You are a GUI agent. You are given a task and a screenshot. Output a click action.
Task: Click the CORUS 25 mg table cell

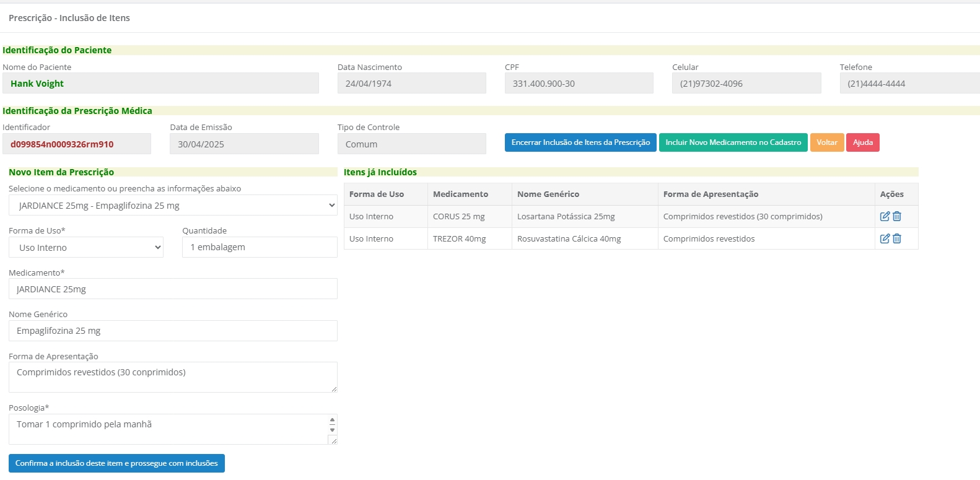[x=470, y=216]
